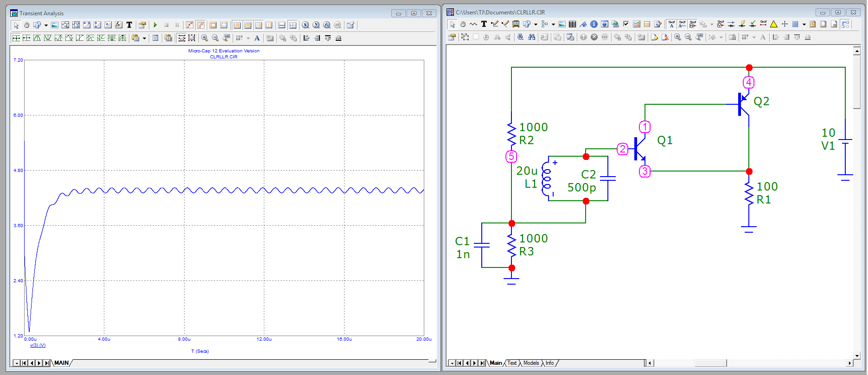Toggle vertical grid lines button
Viewport: 868px width, 375px height.
237,25
